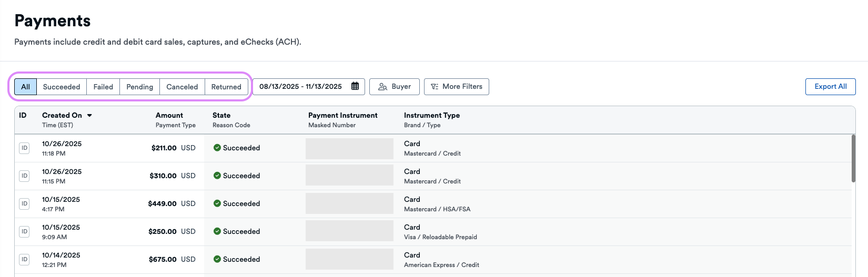Click Succeeded status in $449.00 row

point(237,204)
